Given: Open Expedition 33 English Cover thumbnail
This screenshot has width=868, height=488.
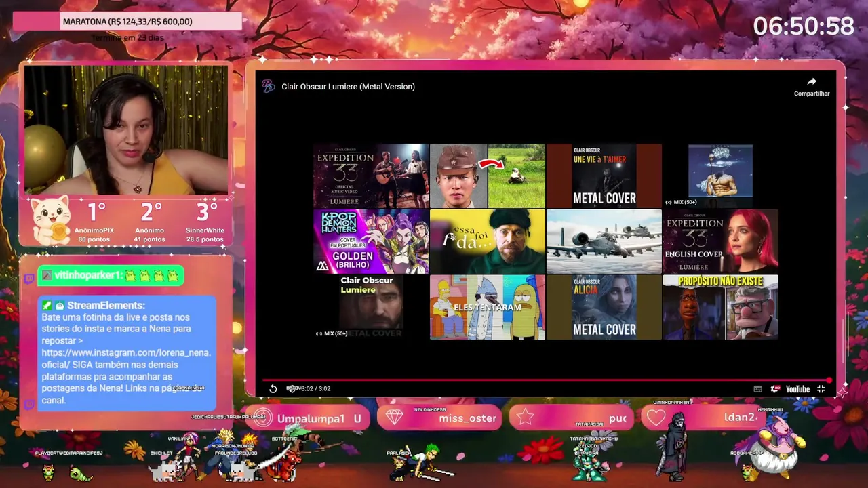Looking at the screenshot, I should point(720,241).
